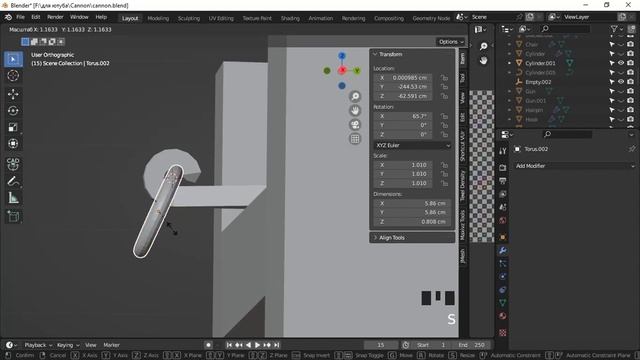Lock the Scale Z value
640x360 pixels.
coord(444,183)
